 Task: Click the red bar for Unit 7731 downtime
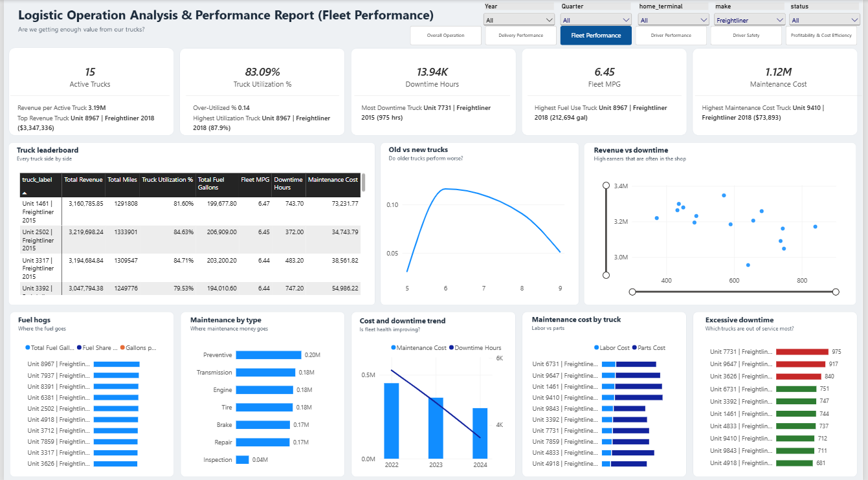(x=802, y=352)
